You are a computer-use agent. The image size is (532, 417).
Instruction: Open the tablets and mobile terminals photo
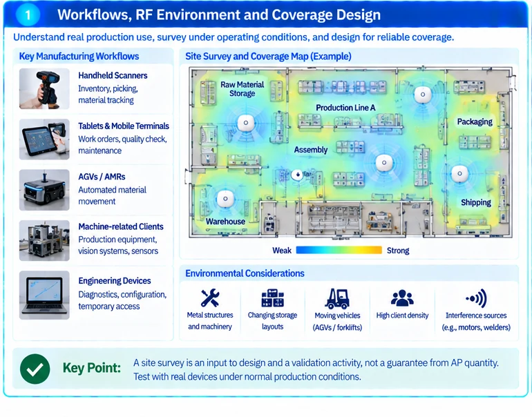click(x=44, y=139)
